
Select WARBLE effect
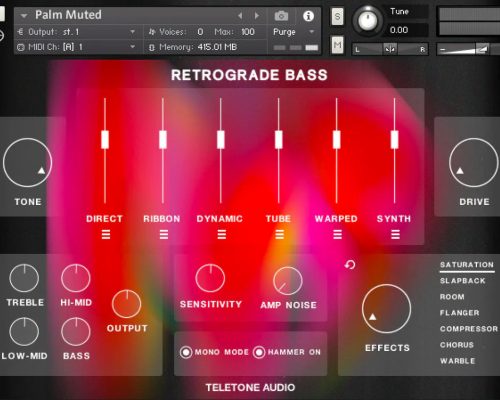pyautogui.click(x=457, y=361)
